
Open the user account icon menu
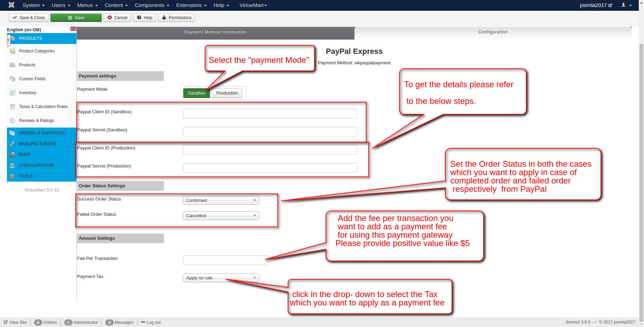(x=626, y=5)
